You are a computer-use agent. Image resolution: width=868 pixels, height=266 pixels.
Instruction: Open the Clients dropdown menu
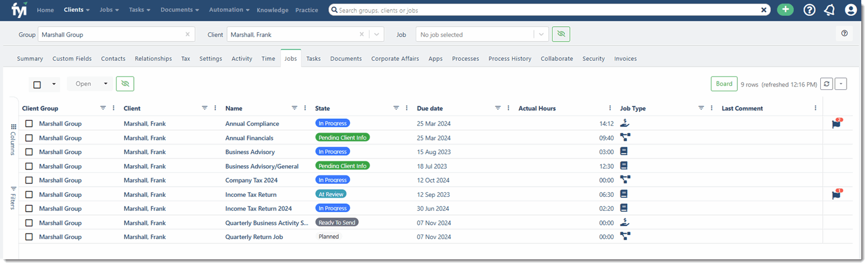point(77,10)
